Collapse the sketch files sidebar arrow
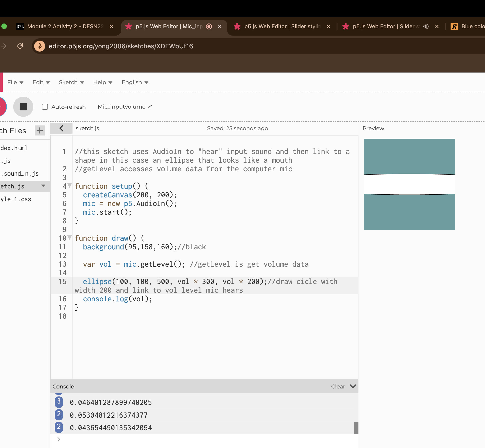Viewport: 485px width, 448px height. click(x=61, y=128)
